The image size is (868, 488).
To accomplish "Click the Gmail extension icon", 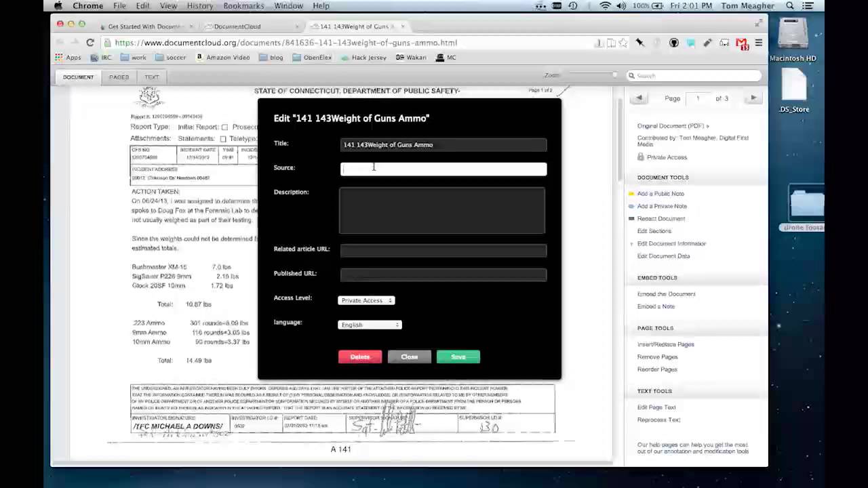I will coord(742,43).
